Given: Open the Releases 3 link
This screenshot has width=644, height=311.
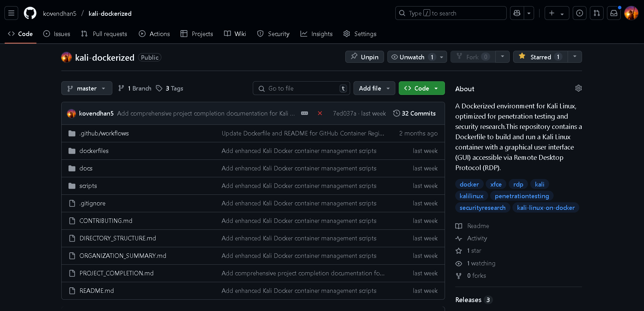Looking at the screenshot, I should click(473, 300).
